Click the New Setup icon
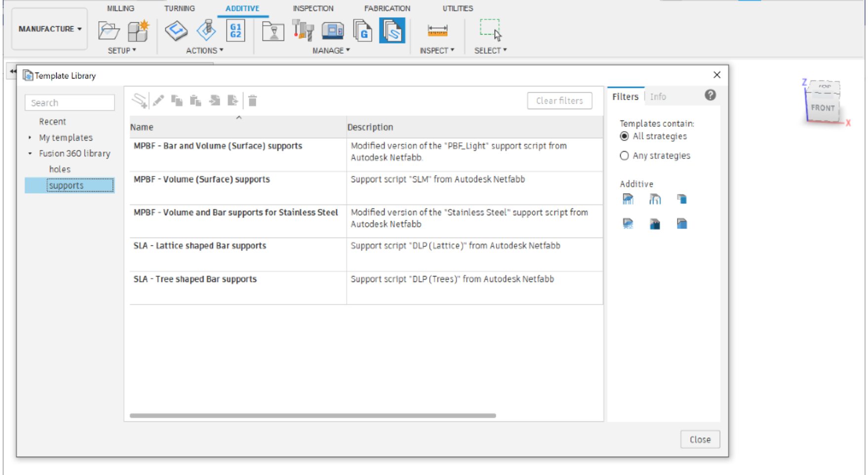 138,31
